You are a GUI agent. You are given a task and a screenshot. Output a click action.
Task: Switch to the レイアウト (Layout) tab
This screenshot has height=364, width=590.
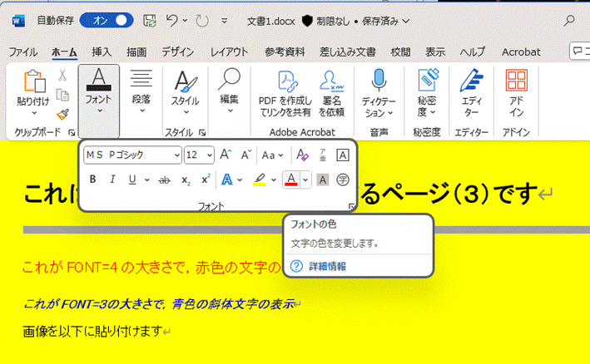click(229, 52)
